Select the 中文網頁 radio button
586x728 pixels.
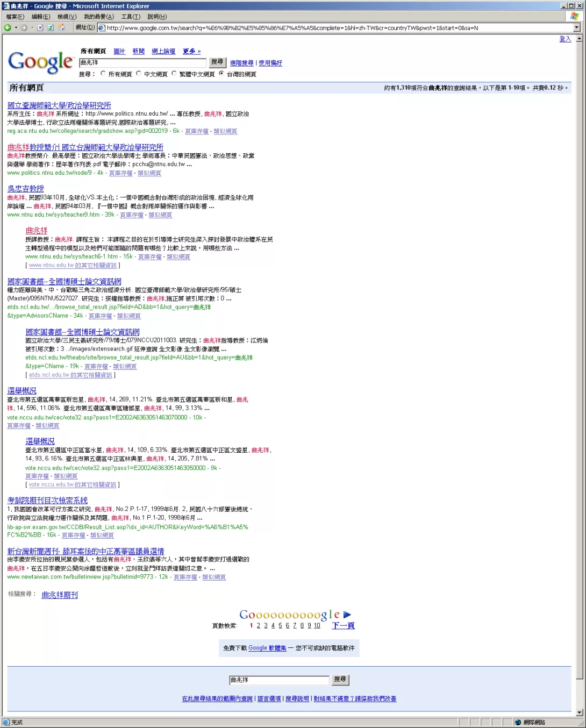(x=139, y=74)
